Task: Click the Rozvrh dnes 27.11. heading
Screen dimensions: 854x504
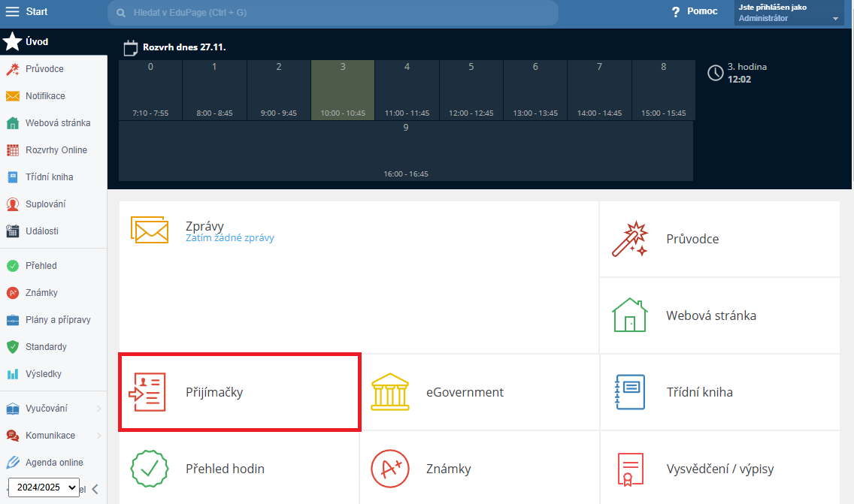Action: [x=184, y=47]
